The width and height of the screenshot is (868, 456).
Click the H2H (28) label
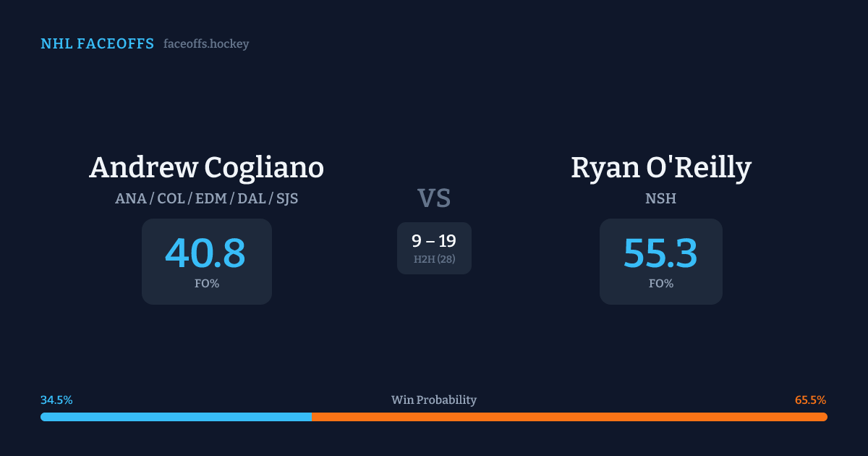point(434,259)
